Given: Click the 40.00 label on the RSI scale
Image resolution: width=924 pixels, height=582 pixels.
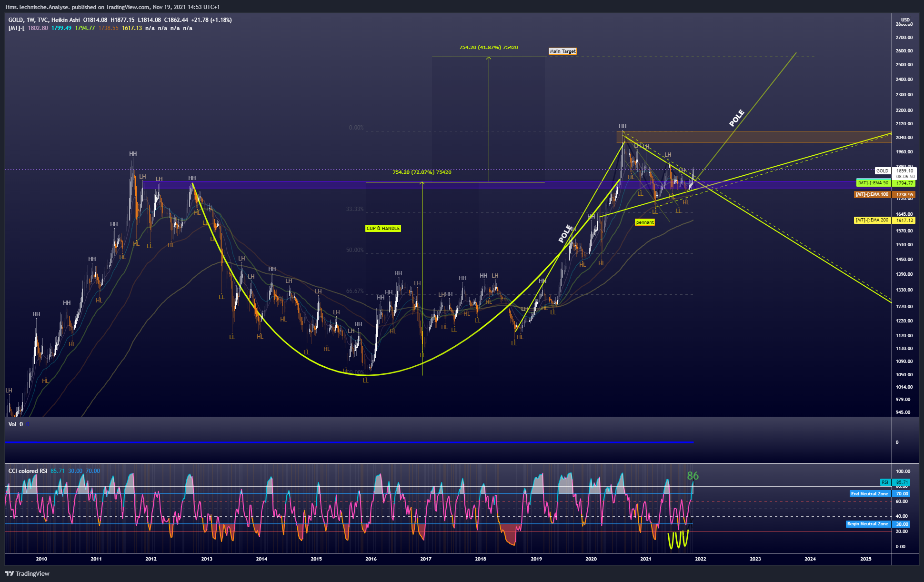Looking at the screenshot, I should (902, 516).
